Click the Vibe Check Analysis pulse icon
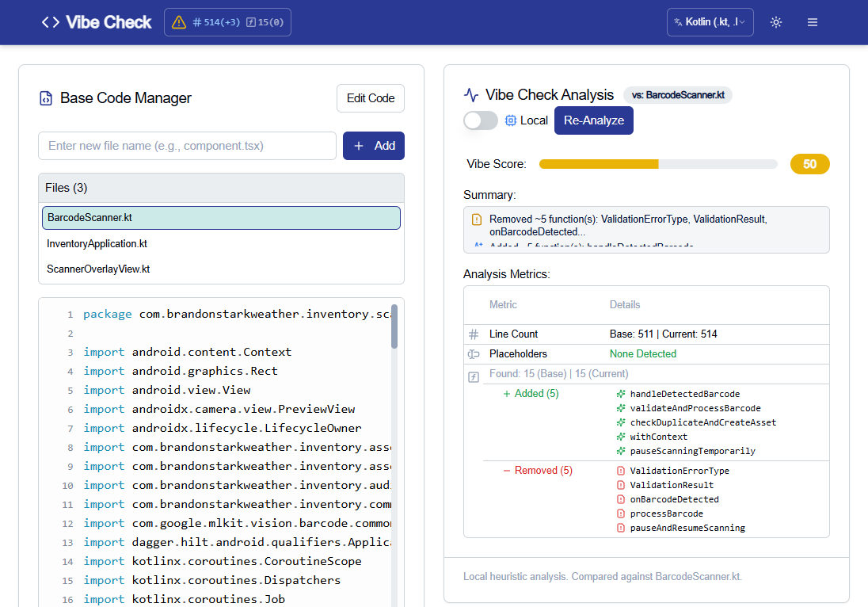The image size is (868, 607). [471, 95]
